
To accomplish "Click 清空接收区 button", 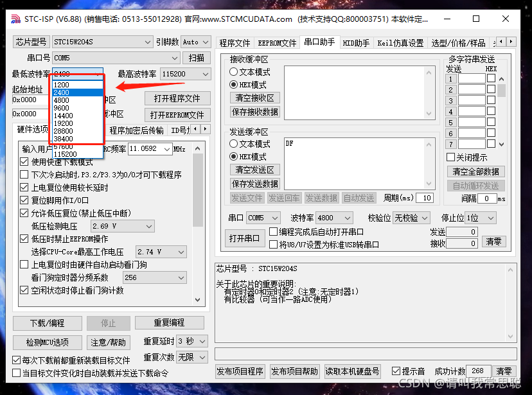I will tap(255, 98).
